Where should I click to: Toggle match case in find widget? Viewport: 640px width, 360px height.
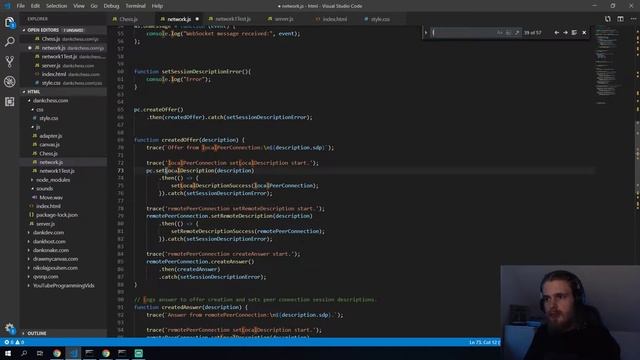[500, 32]
